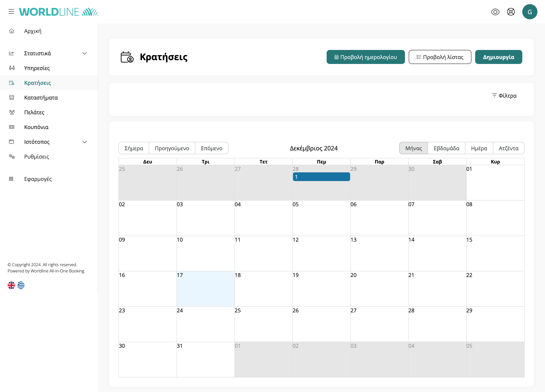545x392 pixels.
Task: Open the lifebuoy help icon
Action: (x=511, y=12)
